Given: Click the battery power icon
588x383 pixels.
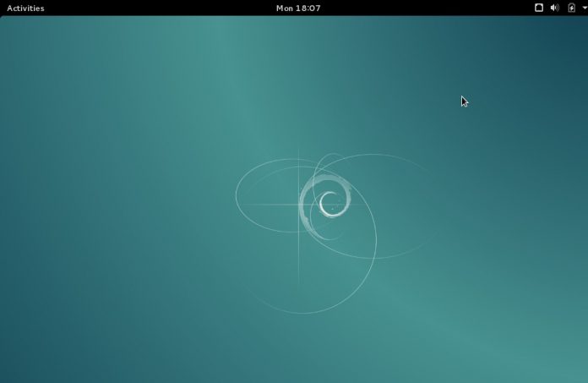Looking at the screenshot, I should (571, 8).
